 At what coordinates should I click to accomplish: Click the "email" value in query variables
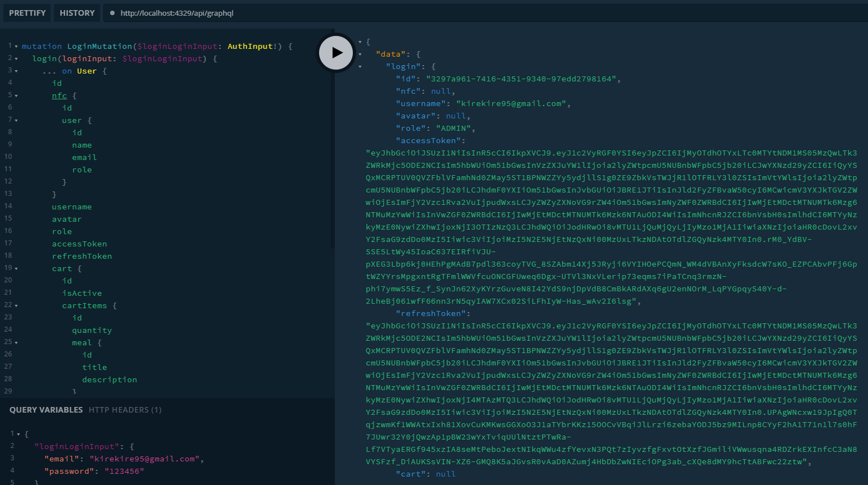pos(145,459)
